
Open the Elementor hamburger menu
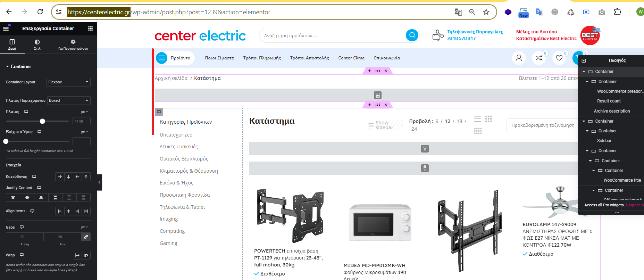pos(6,28)
